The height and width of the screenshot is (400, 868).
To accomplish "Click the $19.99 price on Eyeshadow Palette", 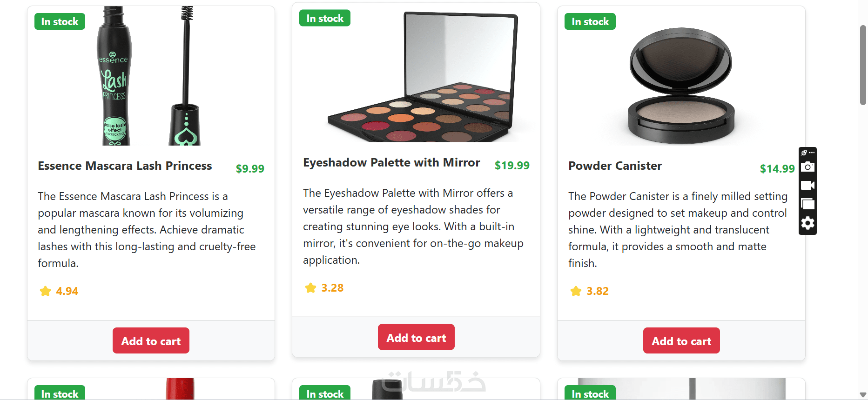I will [512, 166].
